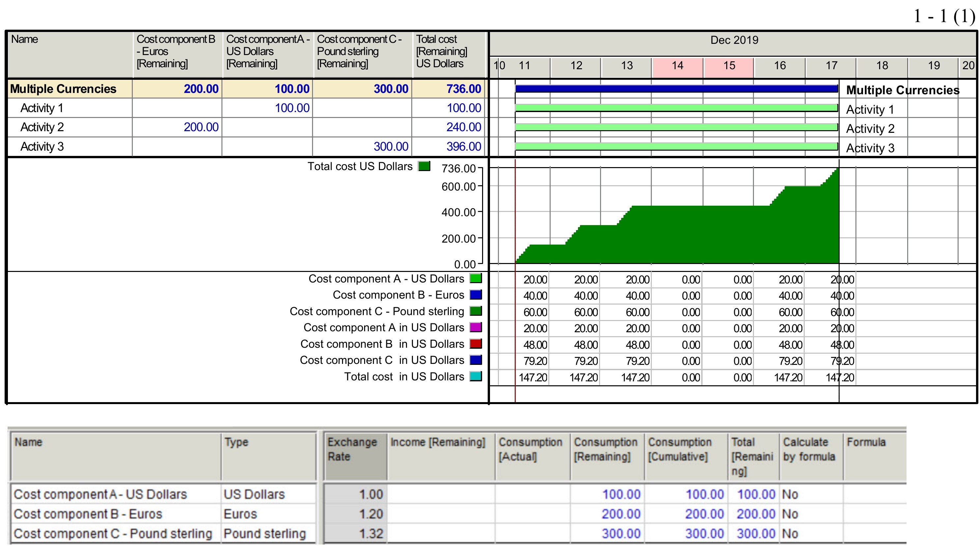The width and height of the screenshot is (980, 560).
Task: Select the Activity 3 row name
Action: point(42,147)
